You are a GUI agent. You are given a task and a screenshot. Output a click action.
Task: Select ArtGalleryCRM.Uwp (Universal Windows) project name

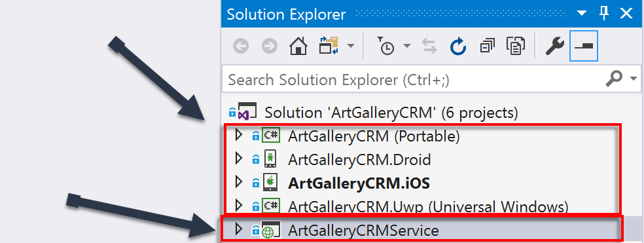[429, 206]
